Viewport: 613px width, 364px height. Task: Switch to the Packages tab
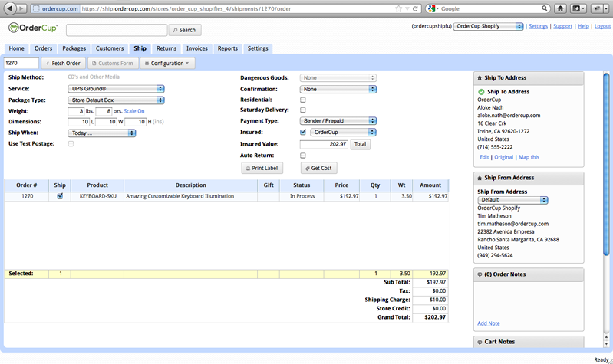(x=74, y=48)
